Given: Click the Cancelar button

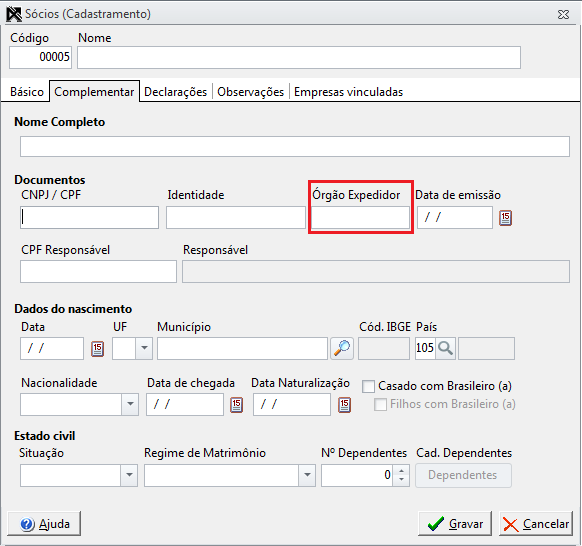Looking at the screenshot, I should click(536, 524).
